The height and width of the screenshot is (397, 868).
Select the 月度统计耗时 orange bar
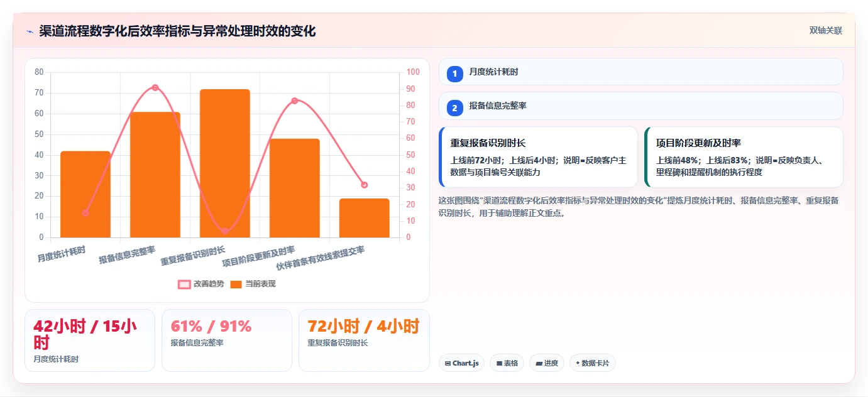(85, 194)
